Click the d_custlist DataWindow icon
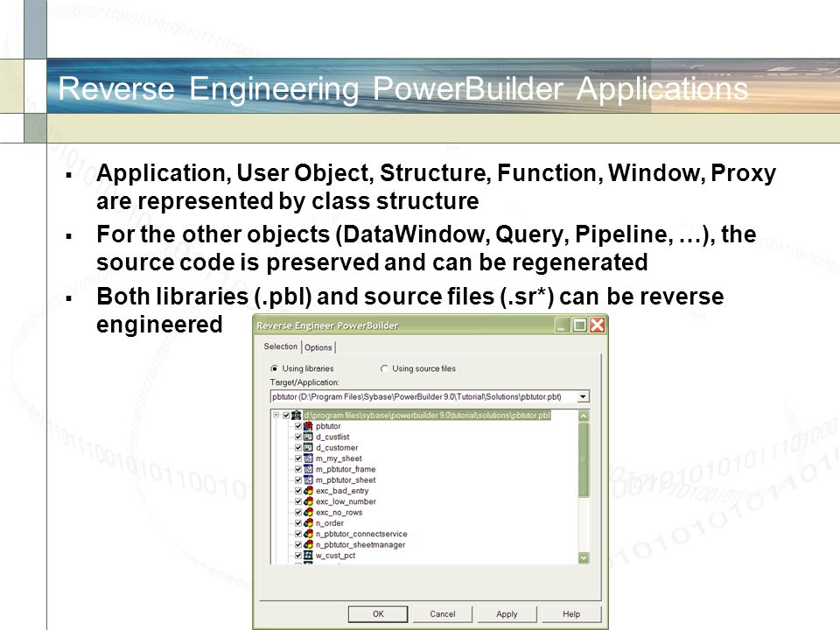The image size is (840, 630). (x=308, y=437)
